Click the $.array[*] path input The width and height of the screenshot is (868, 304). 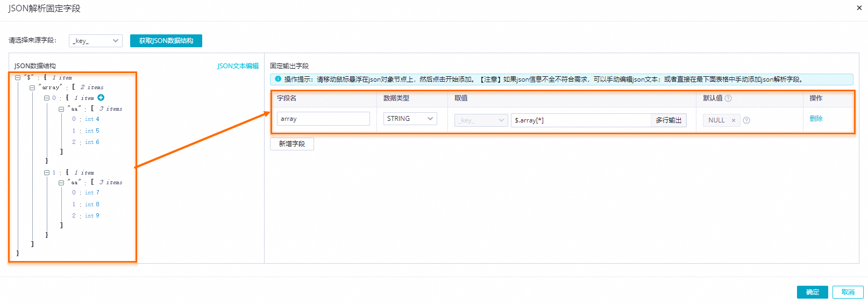point(581,120)
